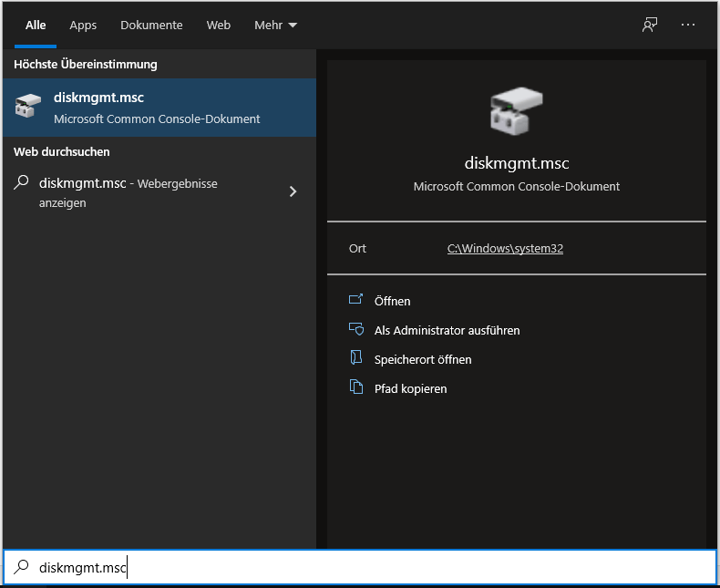
Task: Click the feedback icon in header
Action: click(650, 26)
